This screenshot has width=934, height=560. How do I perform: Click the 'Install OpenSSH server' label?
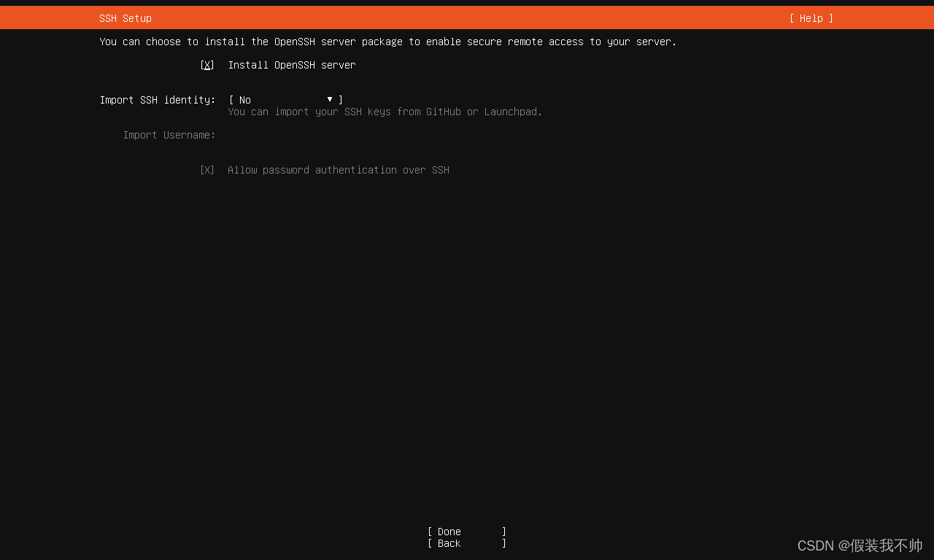[x=292, y=65]
